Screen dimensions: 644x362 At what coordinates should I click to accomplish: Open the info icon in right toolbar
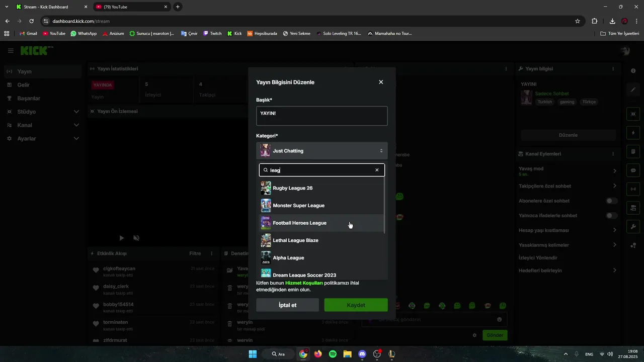click(x=633, y=71)
